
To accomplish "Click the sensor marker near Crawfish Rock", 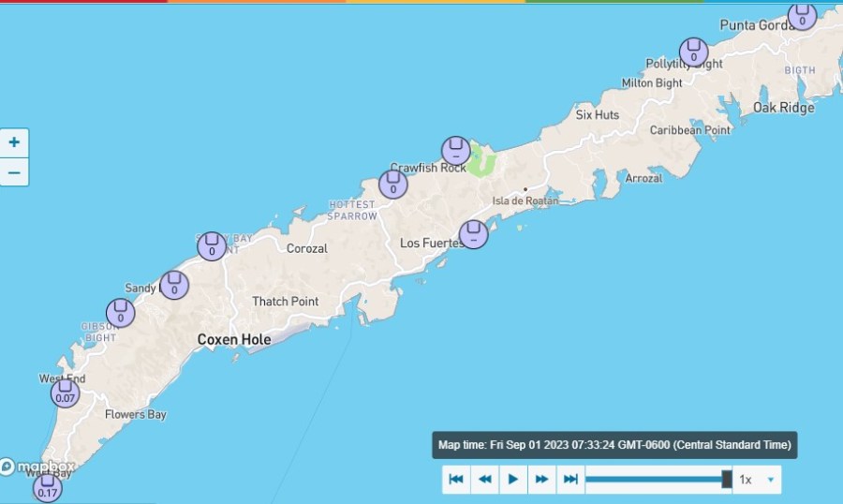I will point(456,150).
